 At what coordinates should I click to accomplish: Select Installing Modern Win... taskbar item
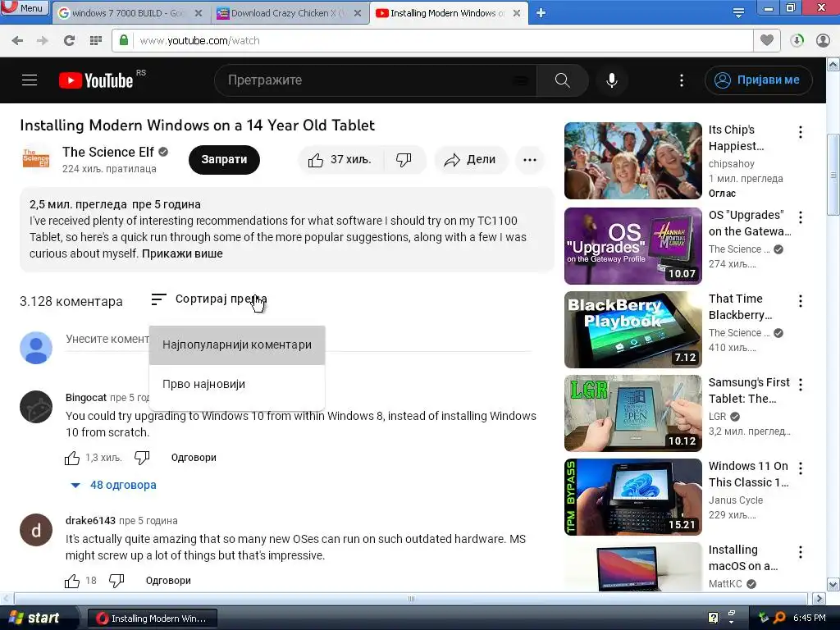tap(152, 619)
